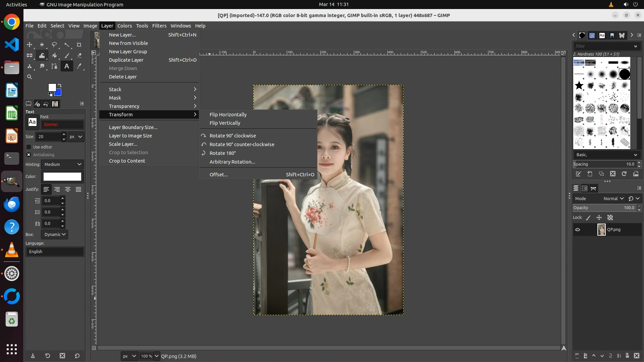
Task: Select the Eraser tool
Action: point(79,56)
